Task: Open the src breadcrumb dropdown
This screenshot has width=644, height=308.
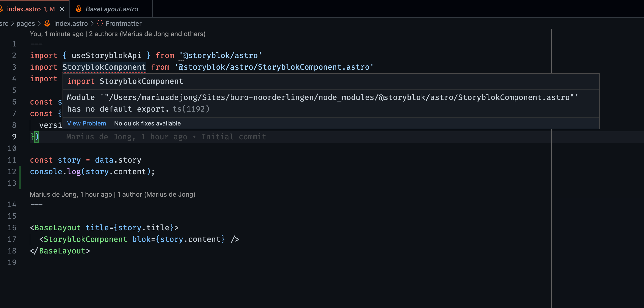Action: (x=4, y=23)
